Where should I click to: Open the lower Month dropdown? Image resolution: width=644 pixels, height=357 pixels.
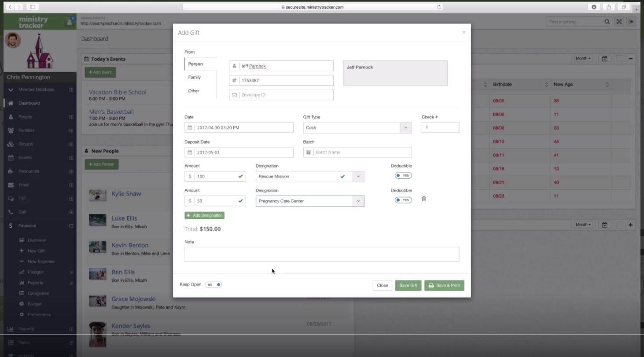[584, 225]
